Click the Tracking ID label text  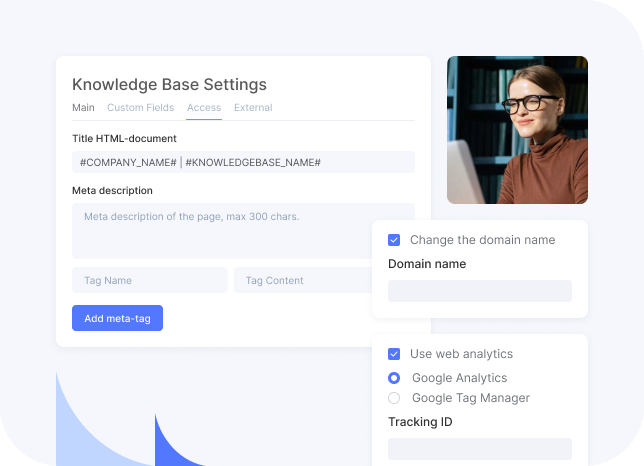[x=420, y=422]
